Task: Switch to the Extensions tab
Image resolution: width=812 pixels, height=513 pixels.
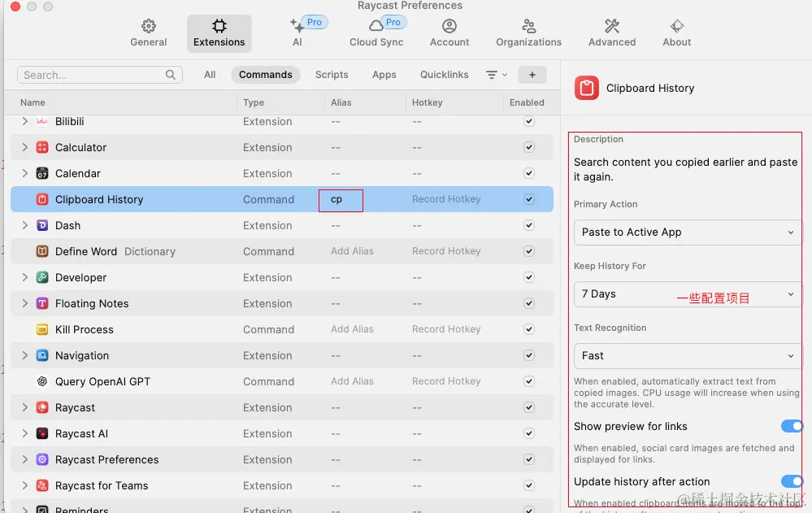Action: pos(219,33)
